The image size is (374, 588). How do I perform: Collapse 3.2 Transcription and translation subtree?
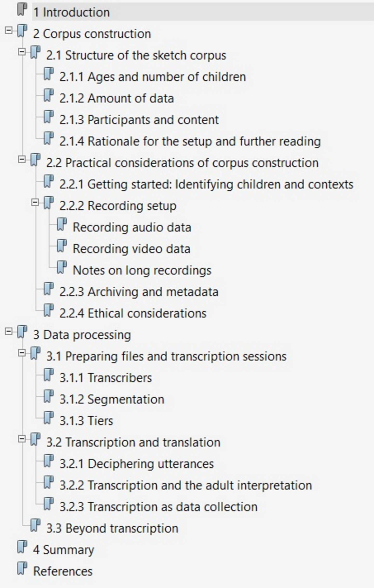point(22,439)
